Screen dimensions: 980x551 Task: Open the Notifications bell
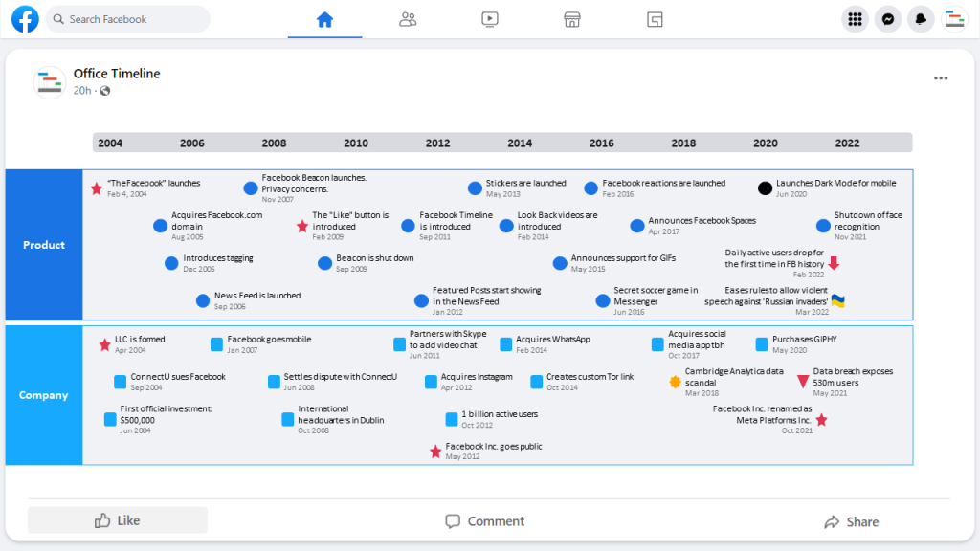921,19
